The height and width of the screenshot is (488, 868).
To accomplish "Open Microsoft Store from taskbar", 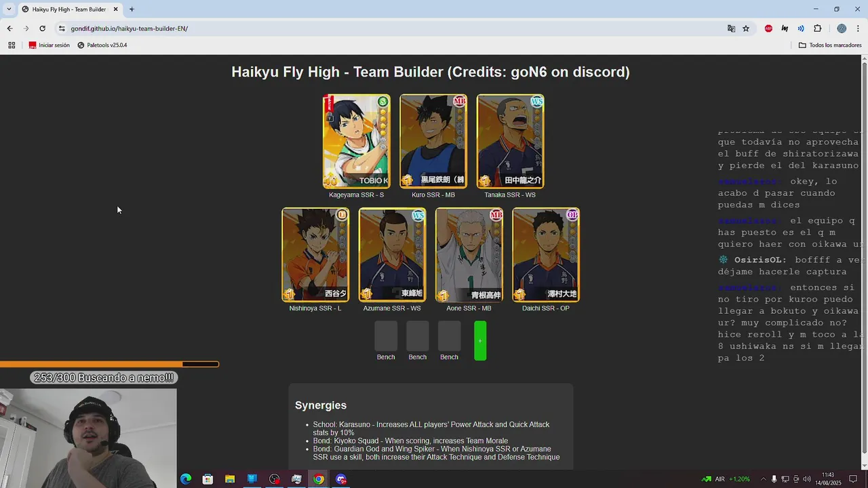I will (x=208, y=479).
